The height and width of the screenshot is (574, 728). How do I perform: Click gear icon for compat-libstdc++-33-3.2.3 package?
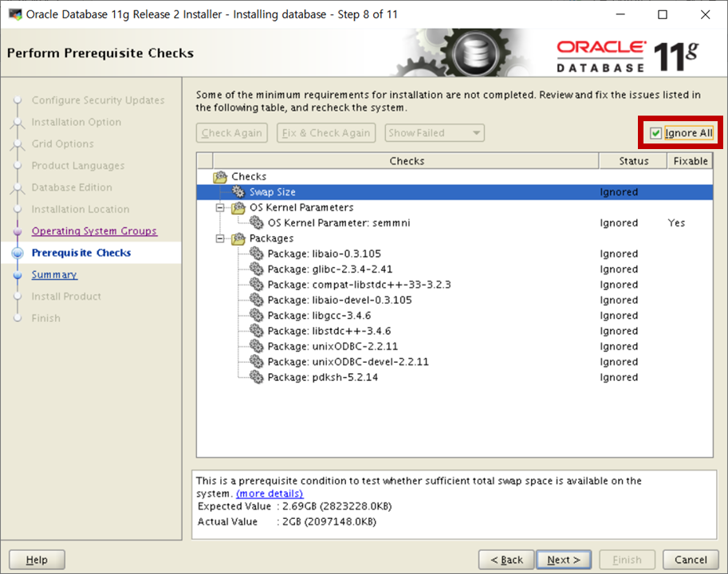point(256,285)
